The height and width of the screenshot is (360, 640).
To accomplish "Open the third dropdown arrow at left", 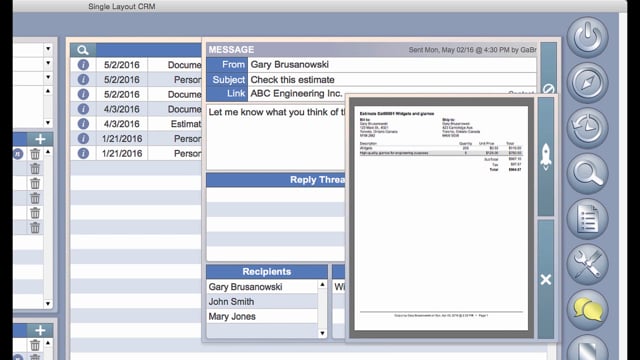I will tap(48, 77).
